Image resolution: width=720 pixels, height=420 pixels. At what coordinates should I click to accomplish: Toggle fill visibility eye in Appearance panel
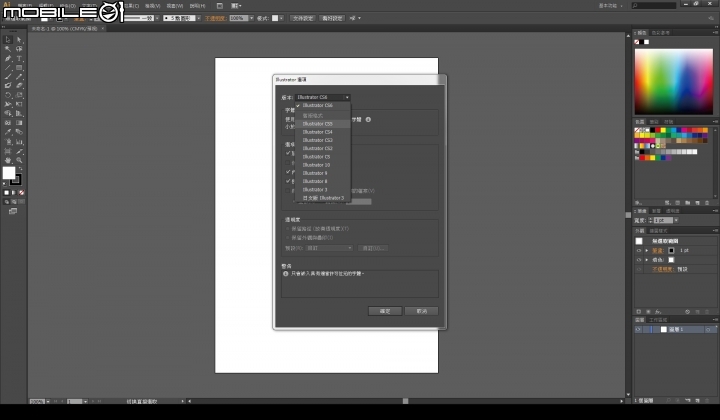[639, 260]
